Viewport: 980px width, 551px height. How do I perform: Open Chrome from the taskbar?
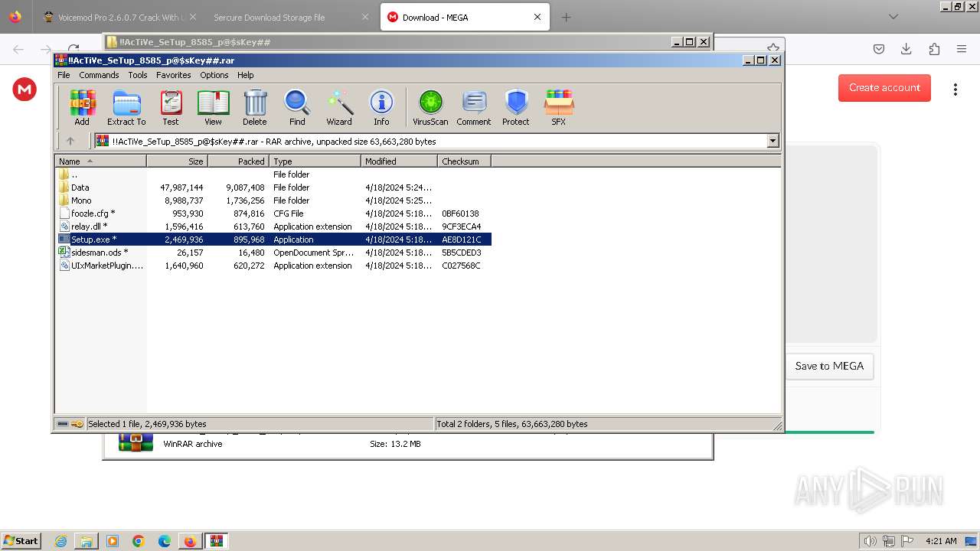pyautogui.click(x=139, y=541)
